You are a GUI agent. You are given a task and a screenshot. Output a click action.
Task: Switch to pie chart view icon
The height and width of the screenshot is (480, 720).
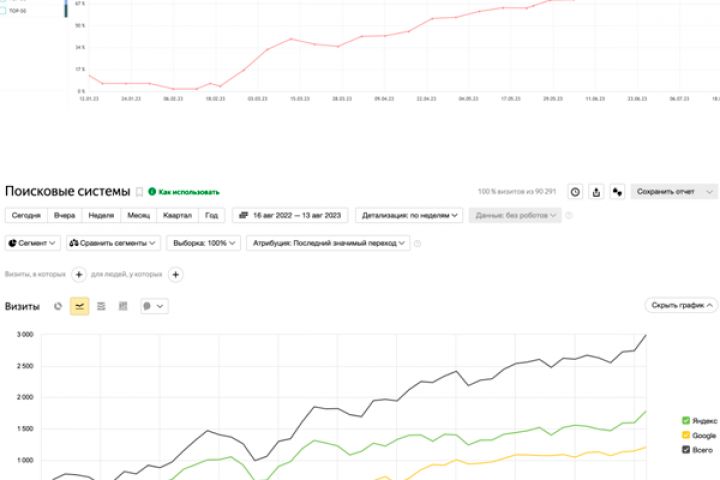[58, 306]
